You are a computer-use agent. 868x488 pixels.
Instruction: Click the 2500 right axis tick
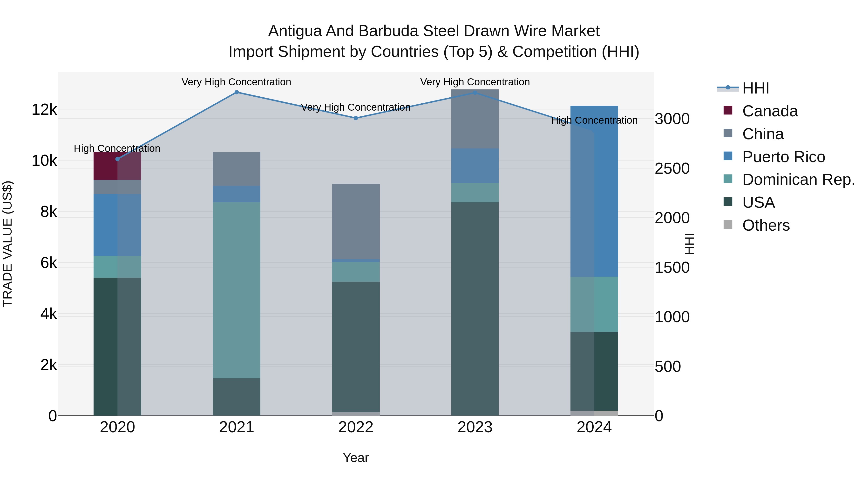click(672, 168)
